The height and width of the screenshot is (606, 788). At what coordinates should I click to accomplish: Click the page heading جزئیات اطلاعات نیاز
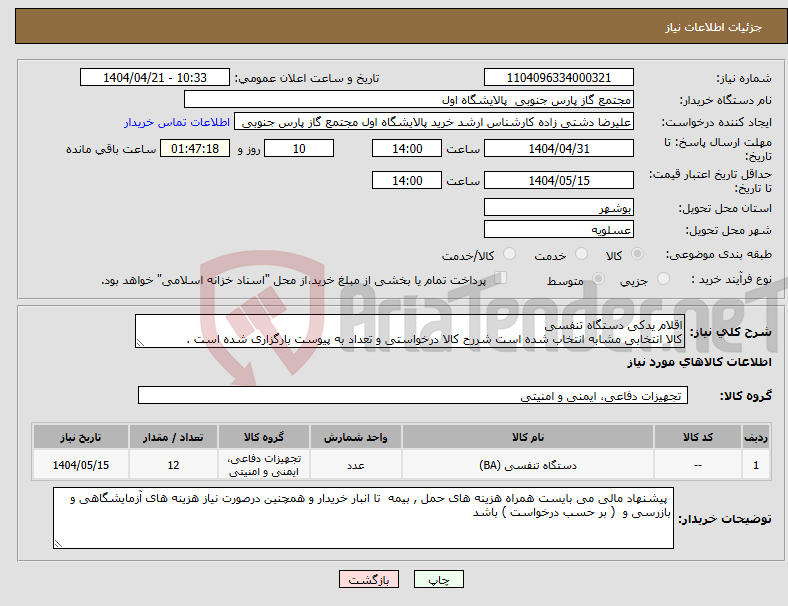click(714, 27)
